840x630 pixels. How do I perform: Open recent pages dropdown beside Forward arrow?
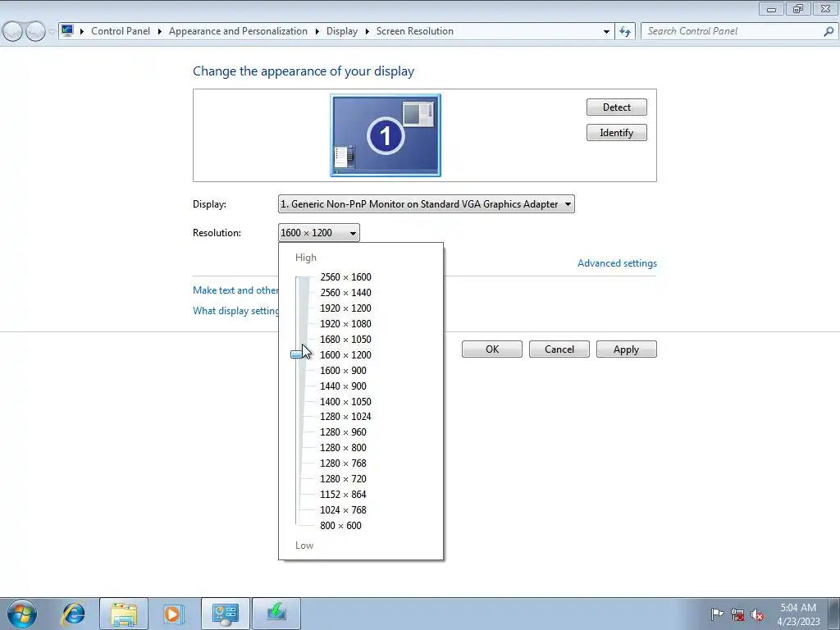[x=52, y=32]
